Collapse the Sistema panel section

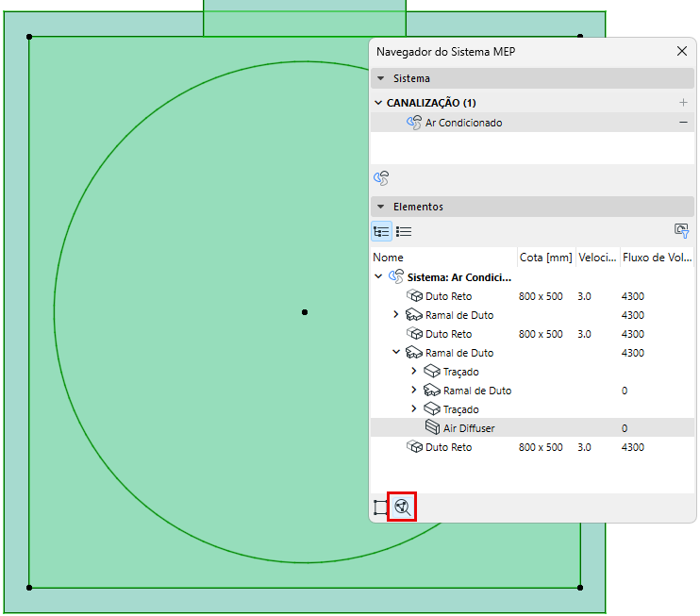click(x=380, y=78)
